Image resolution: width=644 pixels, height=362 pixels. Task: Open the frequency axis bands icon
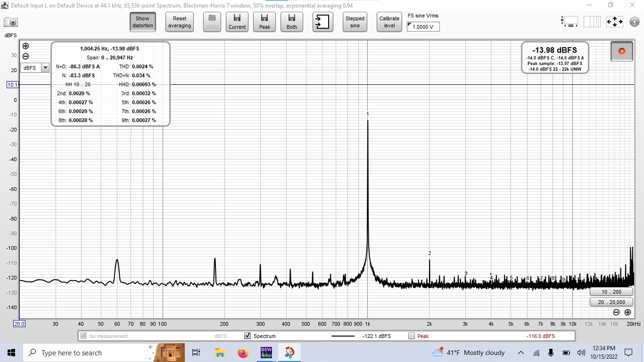tap(592, 22)
